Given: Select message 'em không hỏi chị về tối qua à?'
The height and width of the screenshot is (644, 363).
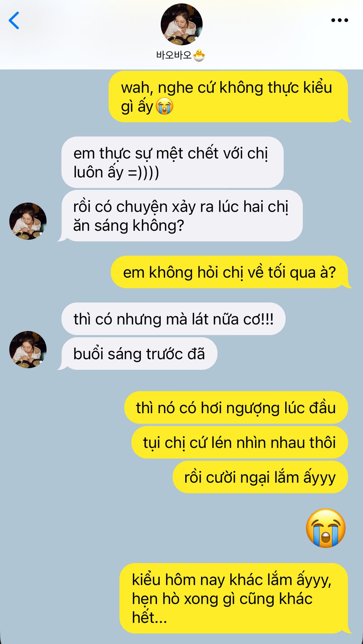Looking at the screenshot, I should [x=229, y=272].
